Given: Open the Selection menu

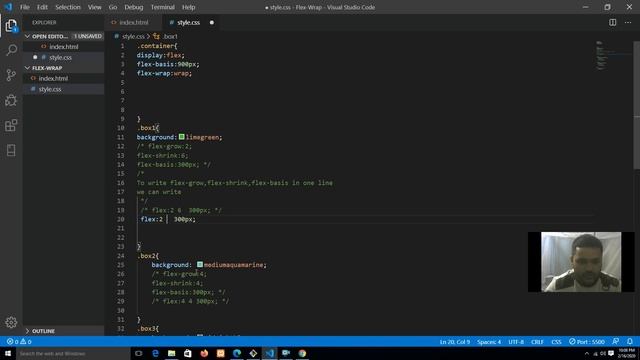Looking at the screenshot, I should (x=68, y=7).
